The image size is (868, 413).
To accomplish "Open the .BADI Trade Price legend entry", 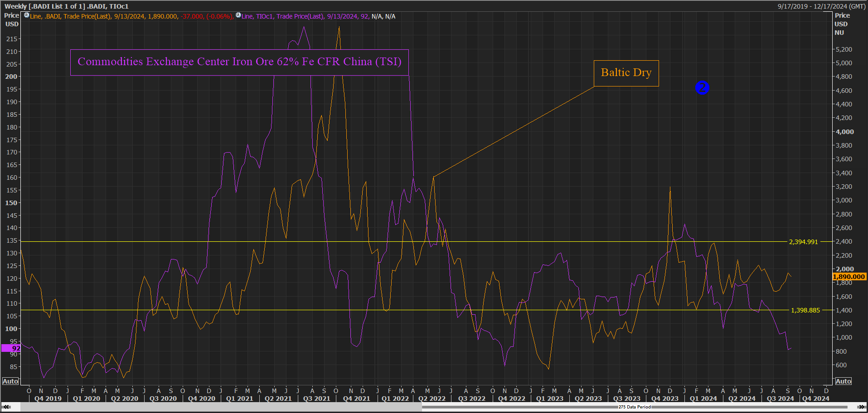I will point(131,16).
